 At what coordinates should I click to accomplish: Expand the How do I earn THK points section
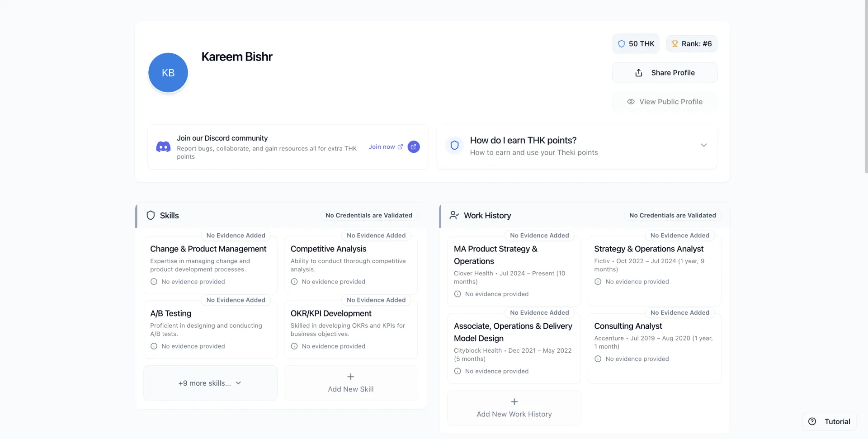tap(703, 146)
